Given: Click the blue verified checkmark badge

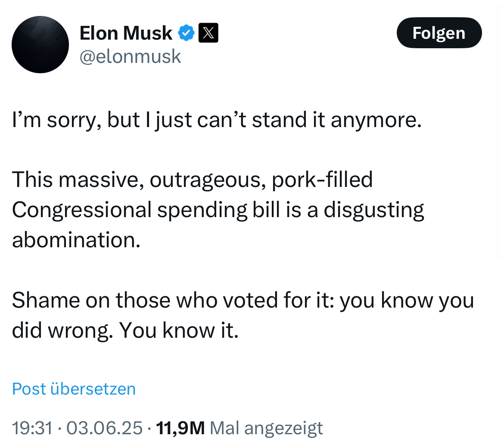Looking at the screenshot, I should coord(186,33).
